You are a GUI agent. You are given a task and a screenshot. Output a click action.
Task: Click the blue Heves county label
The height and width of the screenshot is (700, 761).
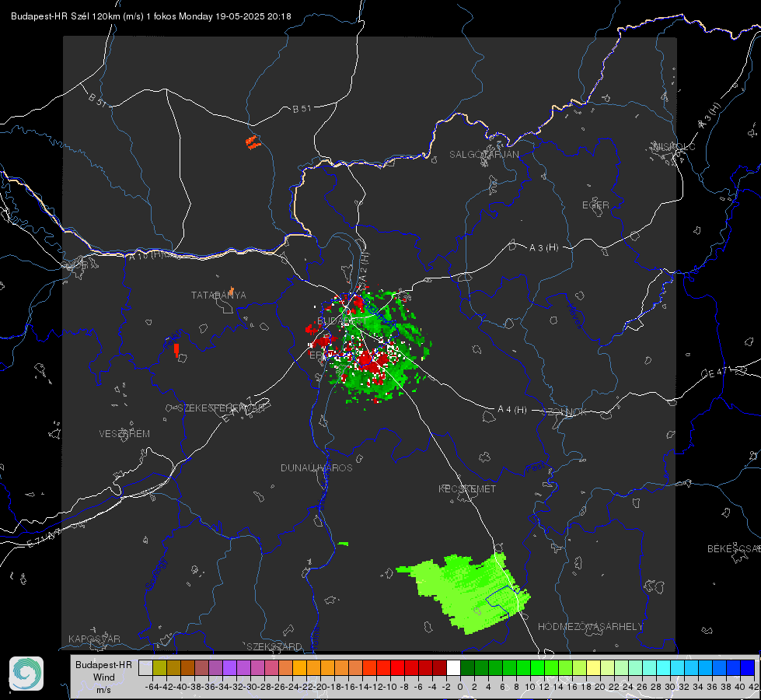point(575,315)
